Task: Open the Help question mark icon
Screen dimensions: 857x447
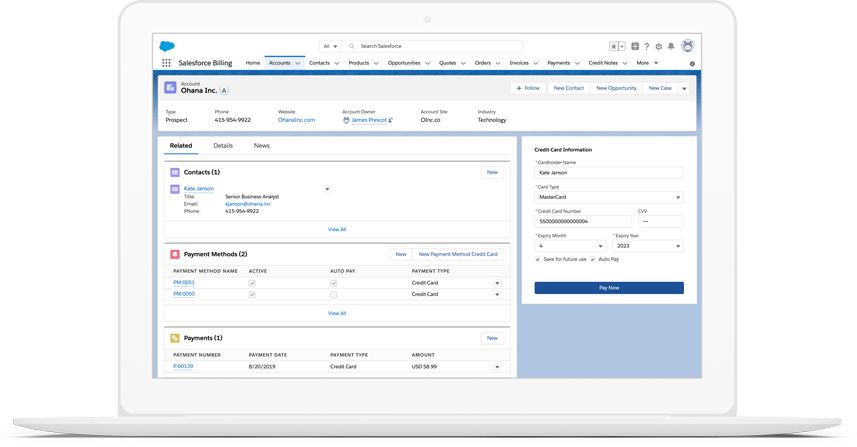Action: pyautogui.click(x=647, y=46)
